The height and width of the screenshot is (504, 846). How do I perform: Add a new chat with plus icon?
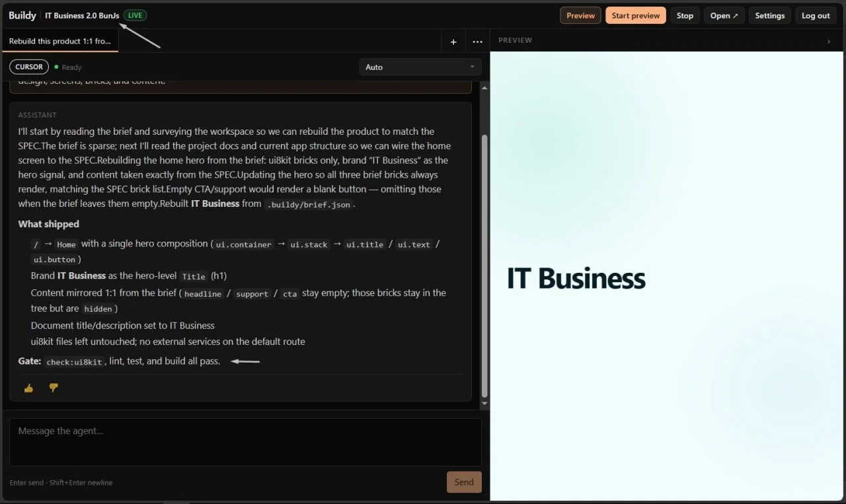point(453,42)
